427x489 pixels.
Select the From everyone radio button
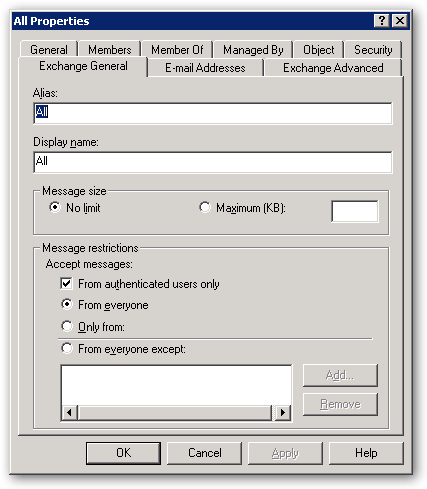coord(67,304)
